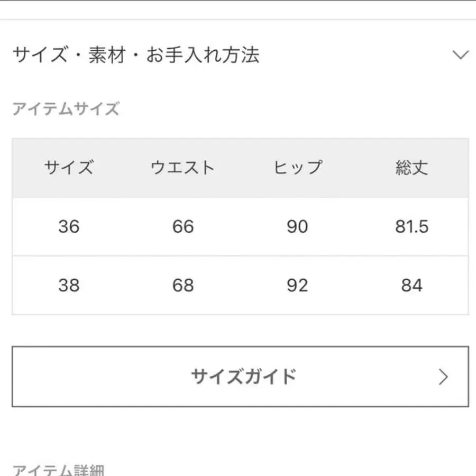Screen dimensions: 476x476
Task: Click the 総丈 column header
Action: point(413,168)
